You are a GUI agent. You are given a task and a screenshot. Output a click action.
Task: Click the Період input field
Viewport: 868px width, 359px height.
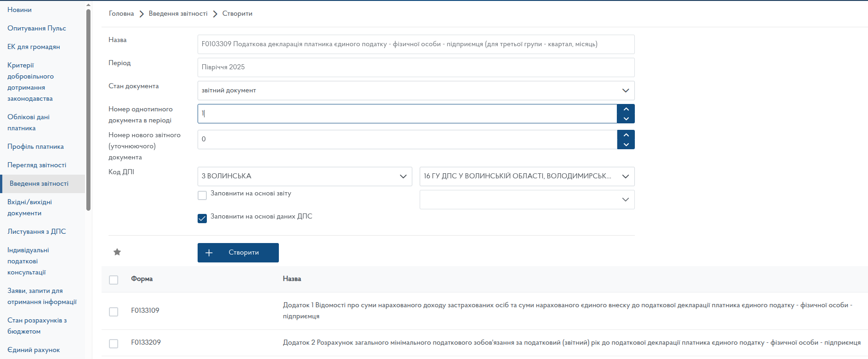coord(416,67)
